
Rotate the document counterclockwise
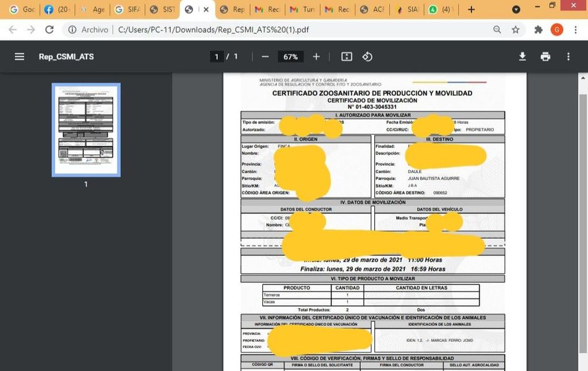pyautogui.click(x=367, y=56)
